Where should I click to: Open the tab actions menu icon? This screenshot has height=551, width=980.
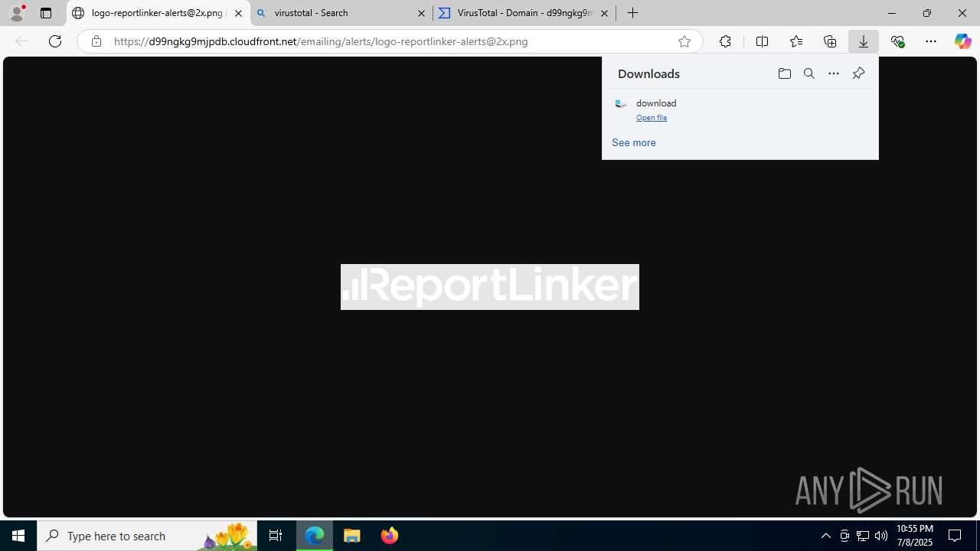pos(46,13)
